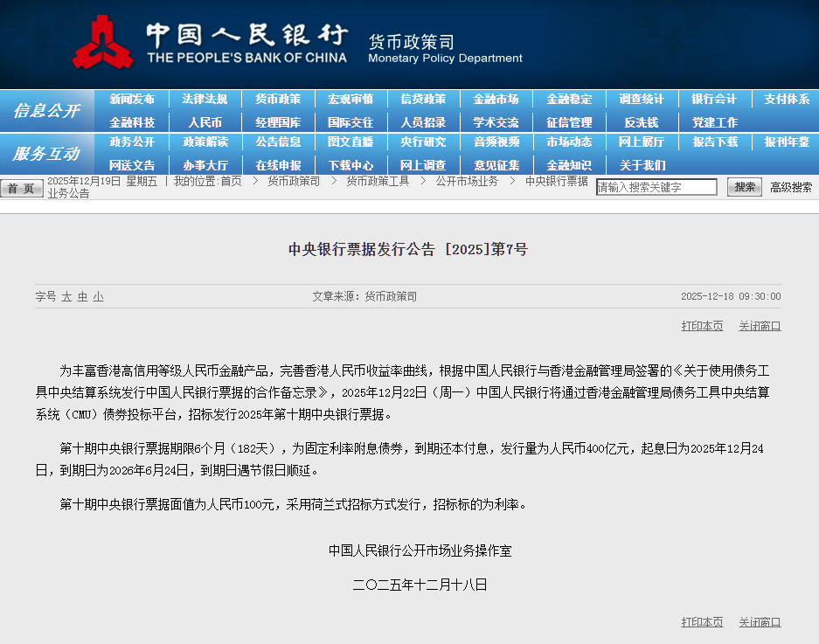Open the 新闻发布 menu
The image size is (819, 644).
coord(132,98)
